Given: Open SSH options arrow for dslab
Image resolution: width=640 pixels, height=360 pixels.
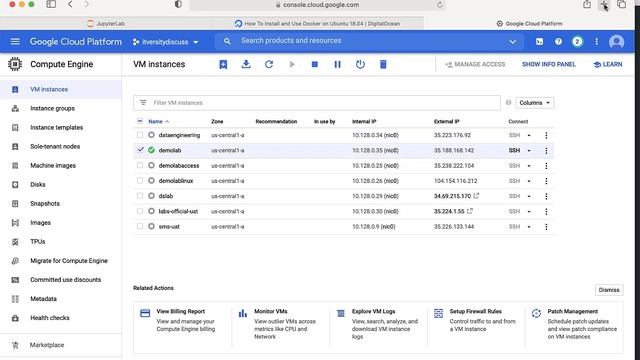Looking at the screenshot, I should point(529,196).
